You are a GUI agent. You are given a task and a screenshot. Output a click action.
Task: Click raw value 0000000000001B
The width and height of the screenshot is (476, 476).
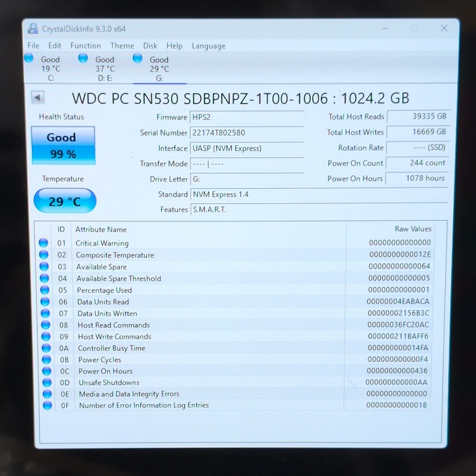[396, 405]
